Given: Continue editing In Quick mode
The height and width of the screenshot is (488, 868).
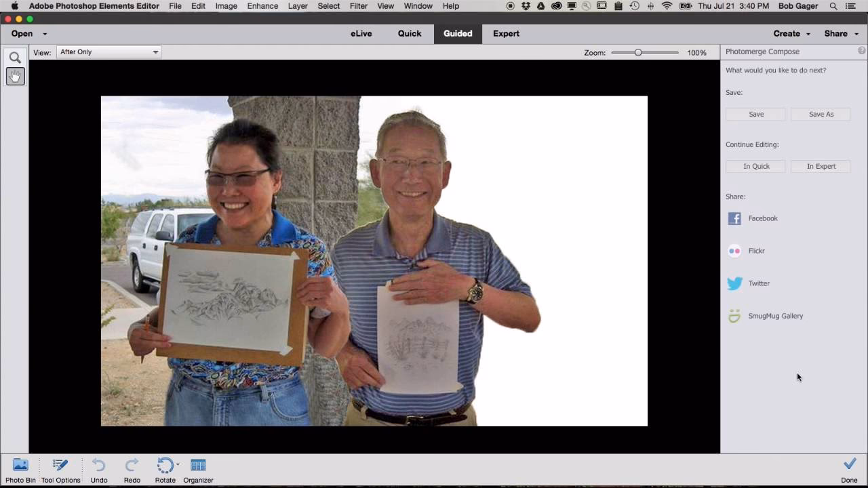Looking at the screenshot, I should pyautogui.click(x=756, y=166).
